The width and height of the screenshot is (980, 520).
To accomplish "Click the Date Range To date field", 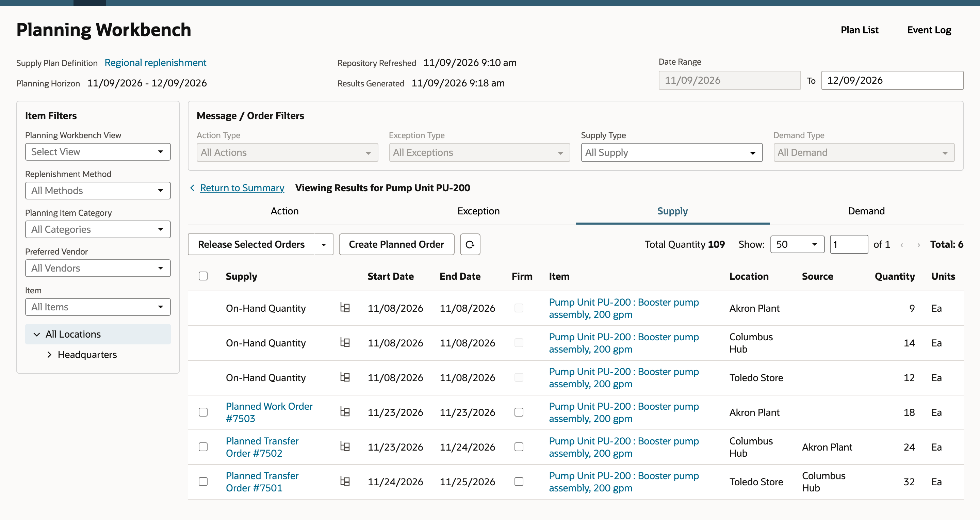I will point(892,80).
